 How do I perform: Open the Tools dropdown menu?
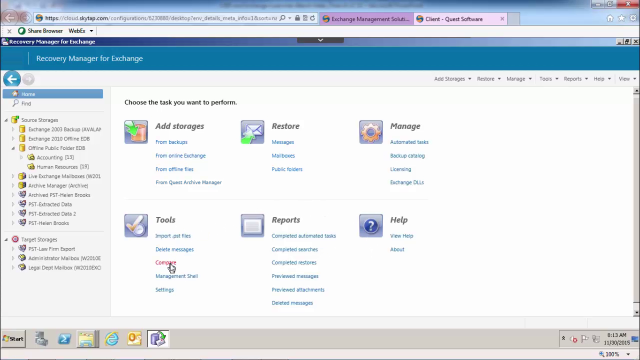(549, 79)
